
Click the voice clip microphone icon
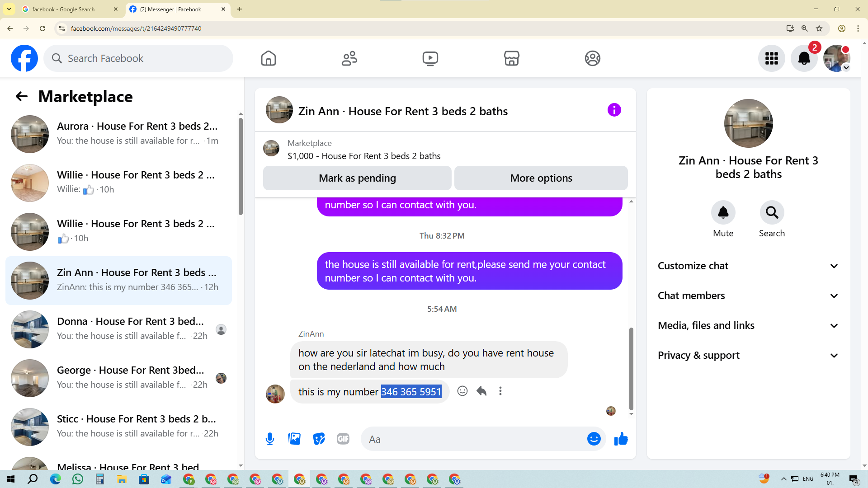tap(270, 439)
